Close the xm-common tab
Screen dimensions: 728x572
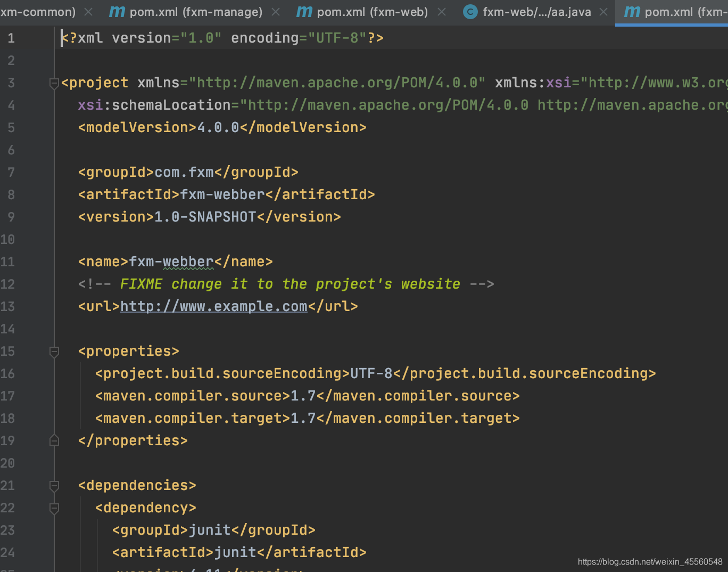(89, 12)
